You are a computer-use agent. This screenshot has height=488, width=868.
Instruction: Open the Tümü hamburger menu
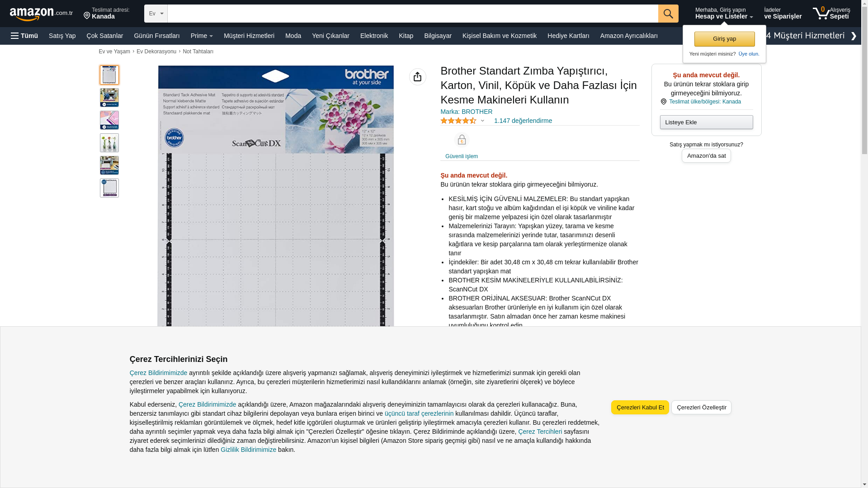(24, 36)
